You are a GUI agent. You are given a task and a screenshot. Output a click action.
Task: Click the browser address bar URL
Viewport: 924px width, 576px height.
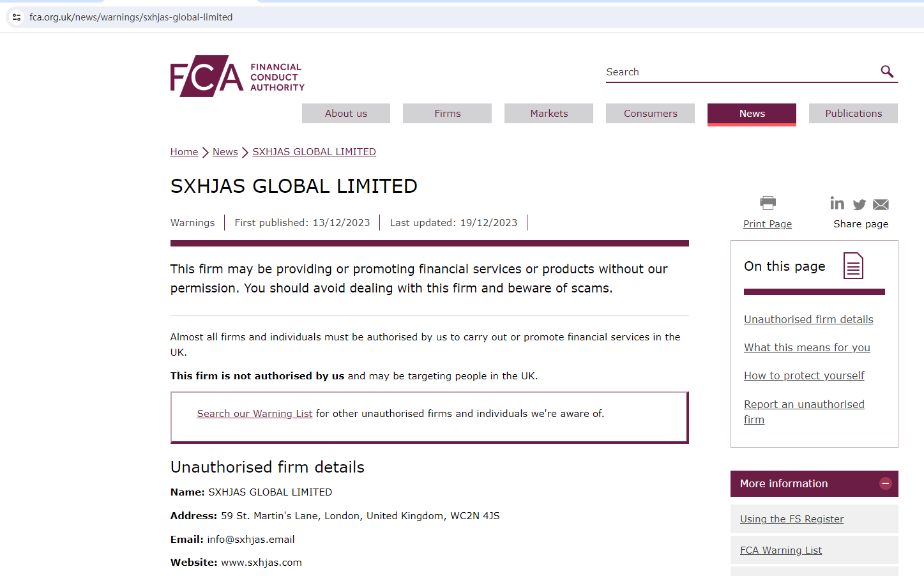131,17
